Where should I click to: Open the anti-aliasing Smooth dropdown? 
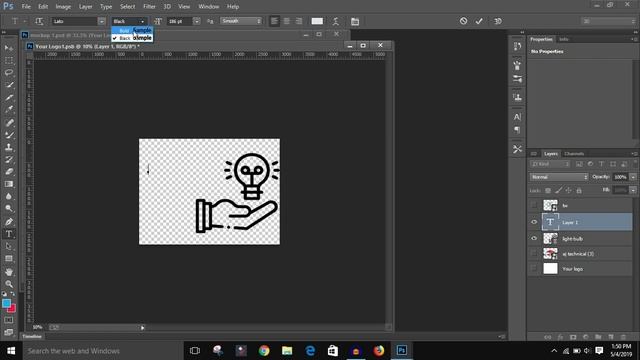click(x=241, y=21)
